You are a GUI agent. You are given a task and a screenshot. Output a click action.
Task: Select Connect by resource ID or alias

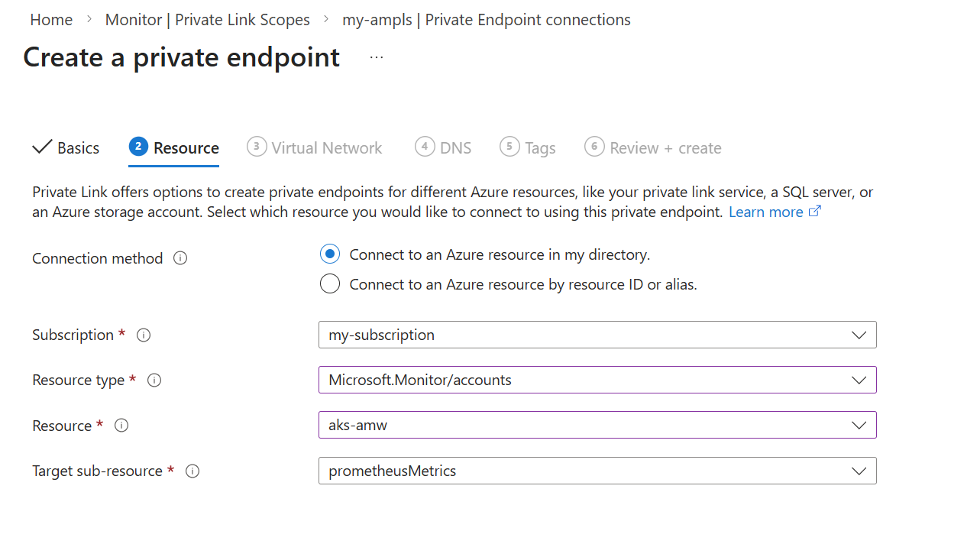330,284
